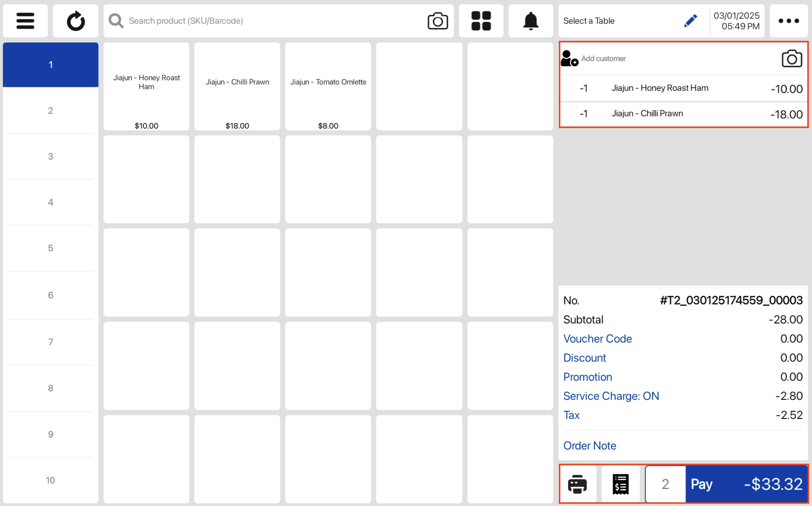Click the printer icon
The image size is (812, 506).
pyautogui.click(x=577, y=484)
